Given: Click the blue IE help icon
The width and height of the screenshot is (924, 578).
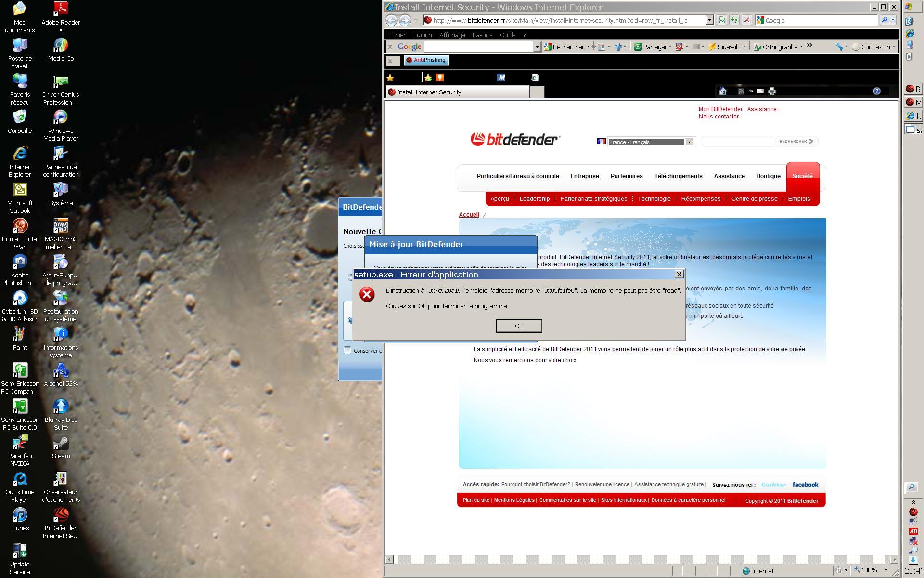Looking at the screenshot, I should tap(877, 91).
